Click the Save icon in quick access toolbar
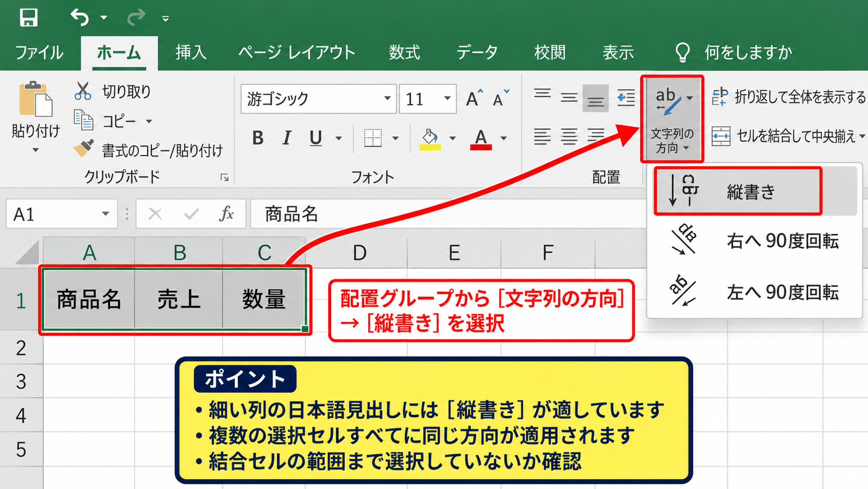Image resolution: width=868 pixels, height=489 pixels. coord(29,18)
